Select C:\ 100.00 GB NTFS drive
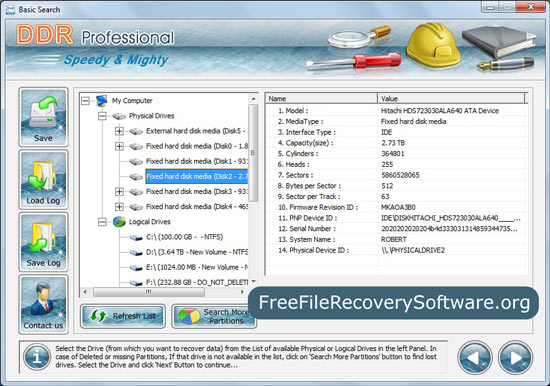The image size is (550, 386). pos(185,237)
